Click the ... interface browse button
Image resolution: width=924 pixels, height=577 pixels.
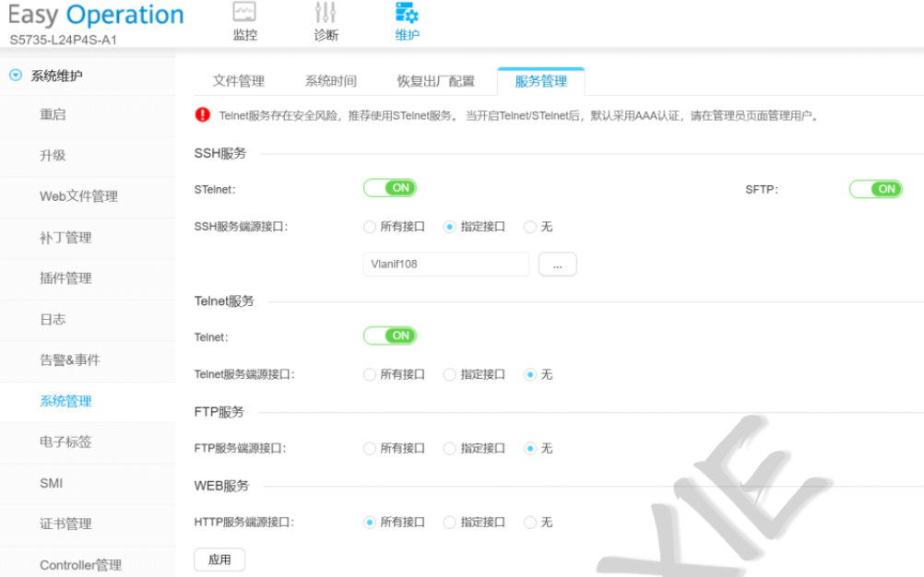557,265
